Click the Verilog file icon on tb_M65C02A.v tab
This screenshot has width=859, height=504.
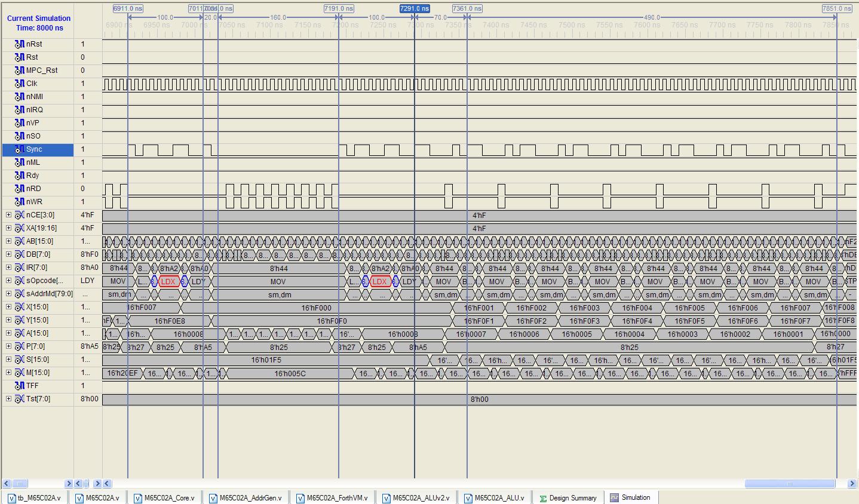click(x=11, y=498)
